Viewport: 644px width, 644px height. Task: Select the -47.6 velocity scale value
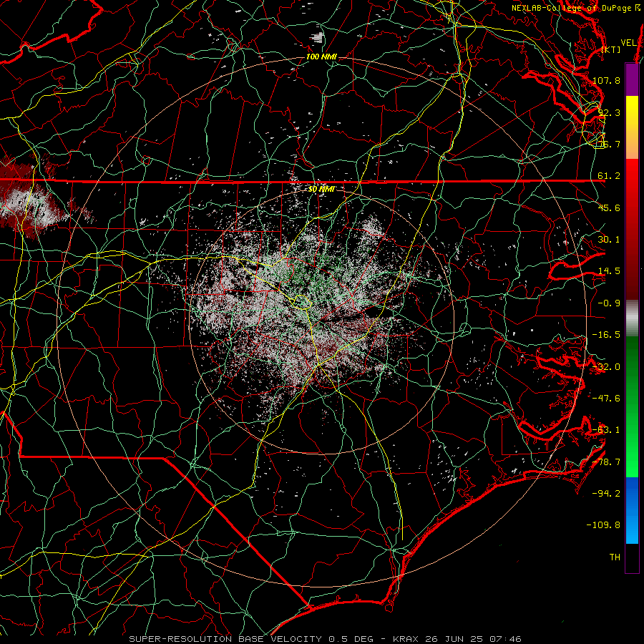click(606, 399)
